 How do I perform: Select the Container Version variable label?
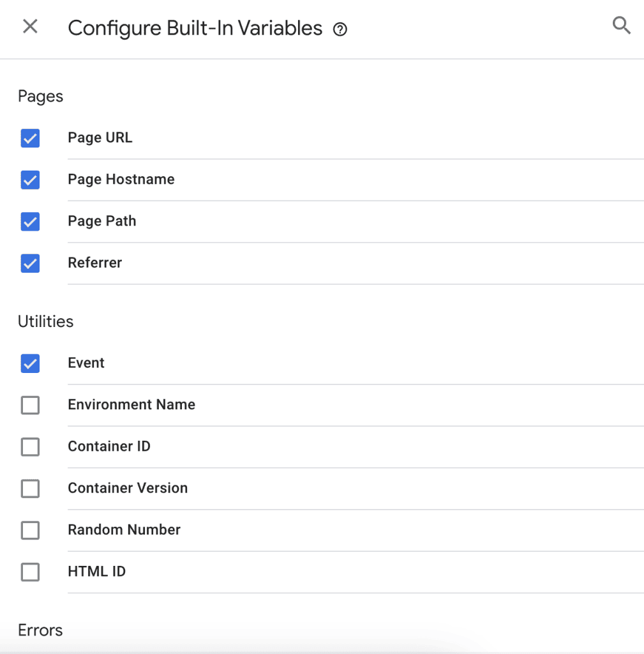click(x=128, y=488)
